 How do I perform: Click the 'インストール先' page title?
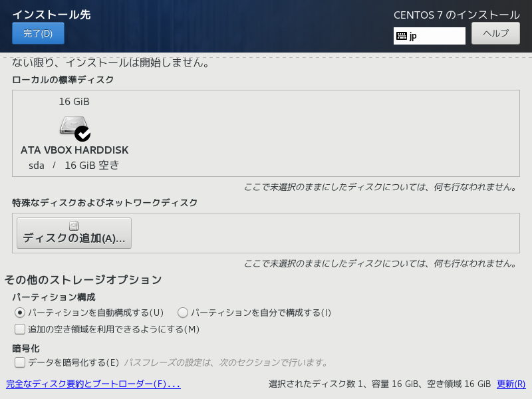[52, 15]
